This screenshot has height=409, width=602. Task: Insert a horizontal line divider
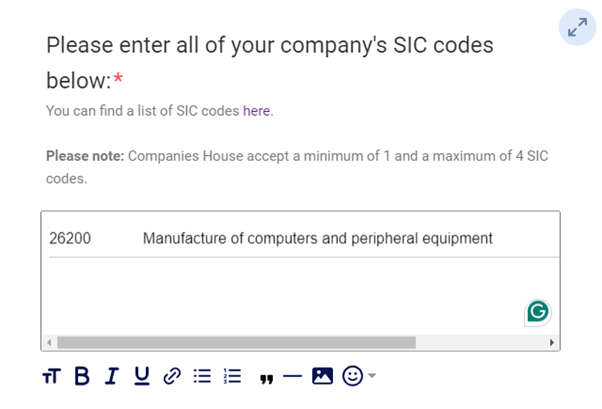pyautogui.click(x=292, y=376)
